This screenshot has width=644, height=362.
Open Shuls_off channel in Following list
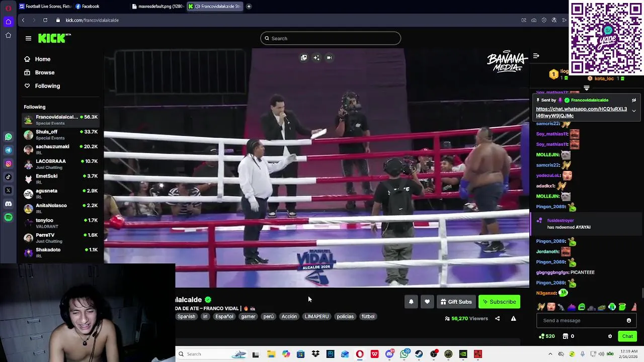61,135
